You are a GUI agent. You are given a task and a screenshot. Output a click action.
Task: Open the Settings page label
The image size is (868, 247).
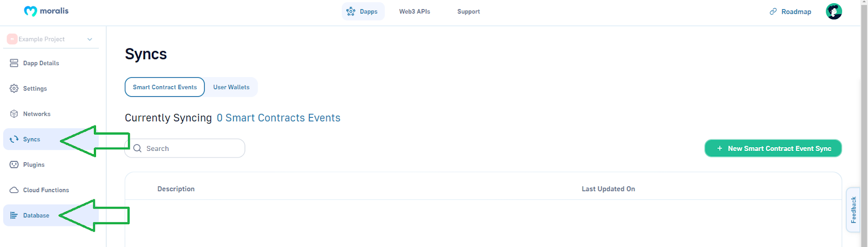pos(35,88)
